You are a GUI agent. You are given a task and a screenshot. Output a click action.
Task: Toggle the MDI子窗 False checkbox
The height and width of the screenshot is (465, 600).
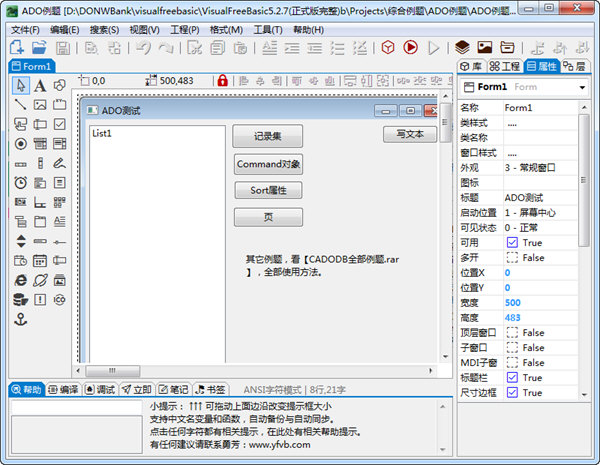(x=512, y=362)
